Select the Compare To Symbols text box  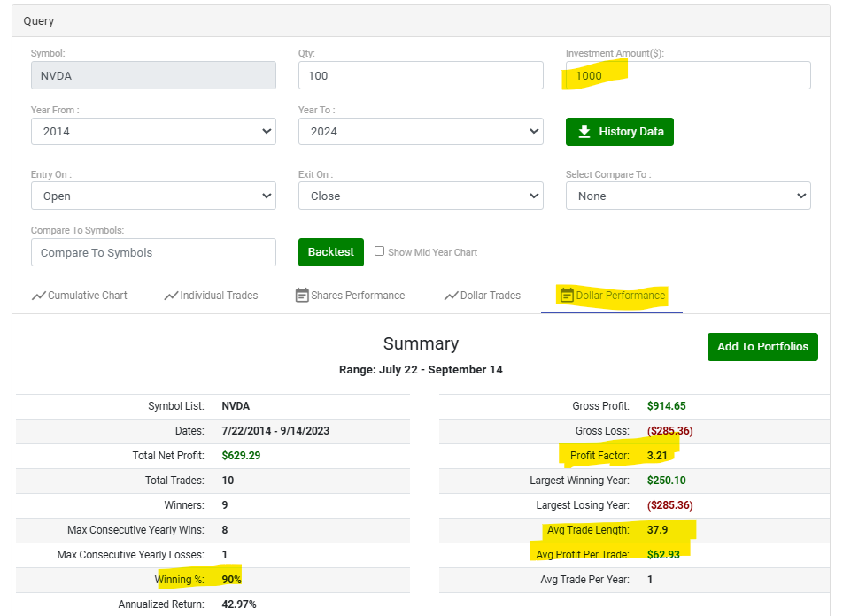point(153,252)
